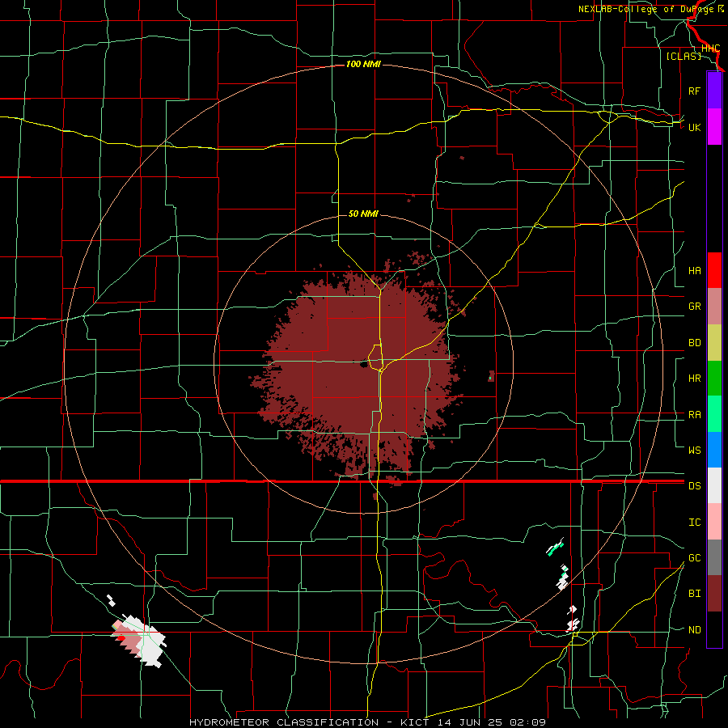Click the WS blue legend swatch

(714, 450)
